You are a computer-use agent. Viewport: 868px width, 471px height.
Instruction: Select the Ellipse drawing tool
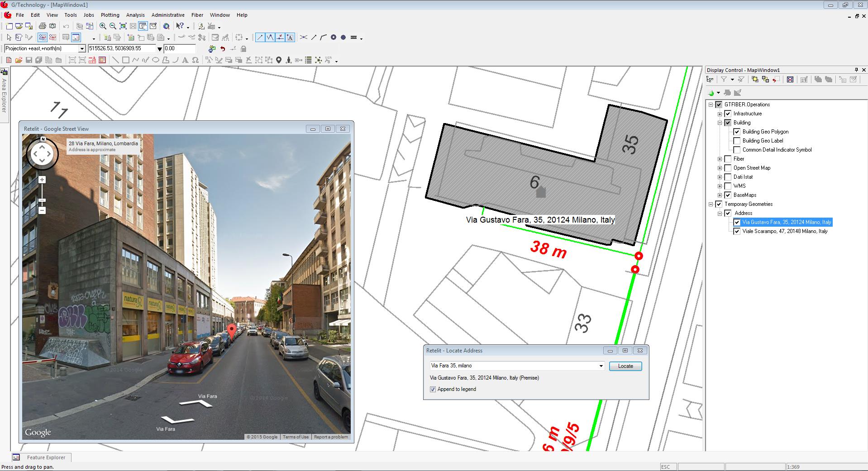click(x=155, y=60)
